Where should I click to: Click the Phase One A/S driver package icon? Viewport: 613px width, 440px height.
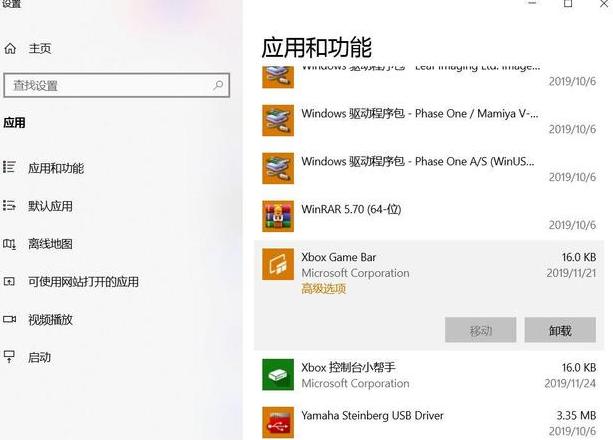coord(278,168)
